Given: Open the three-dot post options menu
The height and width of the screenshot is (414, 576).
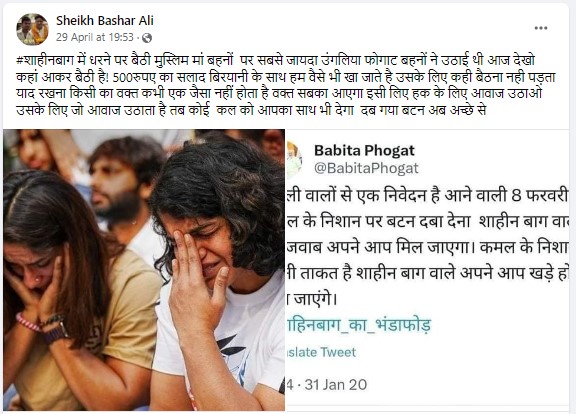Looking at the screenshot, I should pos(541,28).
